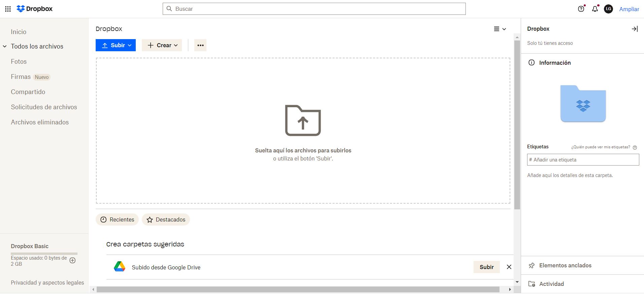Viewport: 644px width, 295px height.
Task: Click Crea carpetas sugeridas heading
Action: 145,244
